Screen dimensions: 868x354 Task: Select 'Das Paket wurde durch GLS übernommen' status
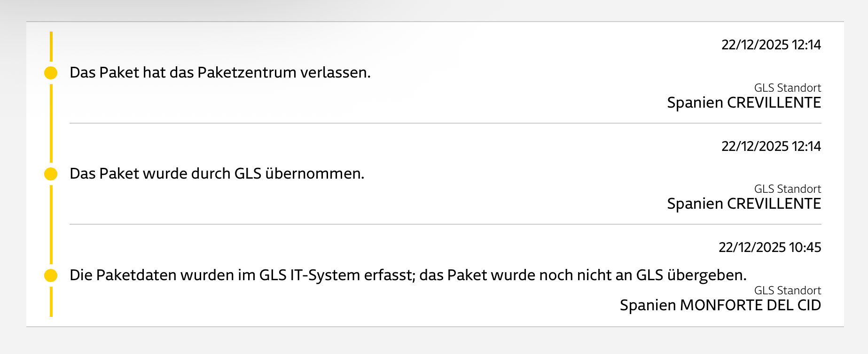click(217, 173)
